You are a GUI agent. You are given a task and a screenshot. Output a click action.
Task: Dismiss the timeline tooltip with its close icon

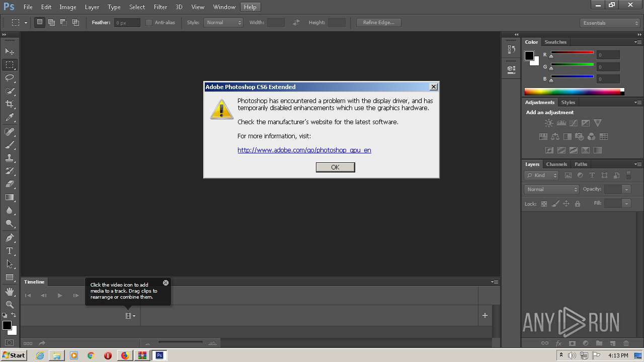(166, 283)
